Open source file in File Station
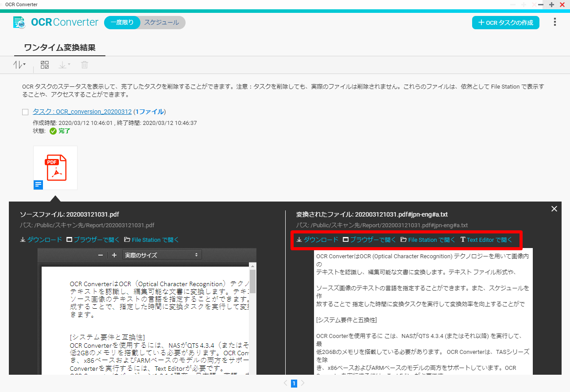The image size is (570, 392). (151, 240)
